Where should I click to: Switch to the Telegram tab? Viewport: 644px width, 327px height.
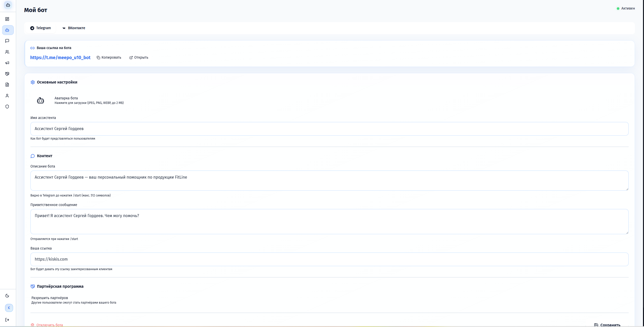coord(41,28)
